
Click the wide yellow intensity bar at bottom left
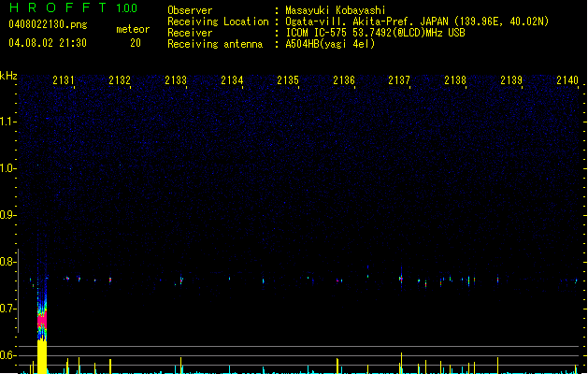click(42, 357)
